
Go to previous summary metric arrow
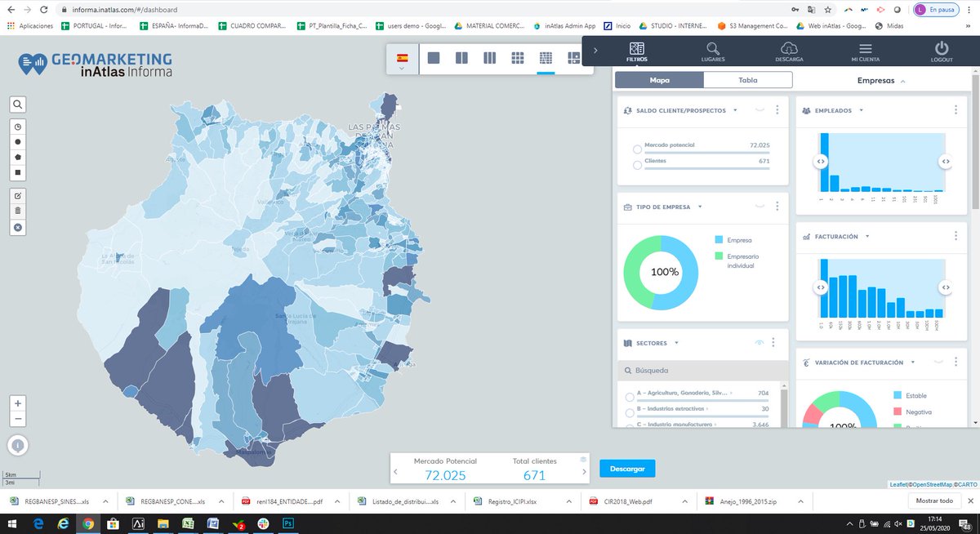pos(395,472)
